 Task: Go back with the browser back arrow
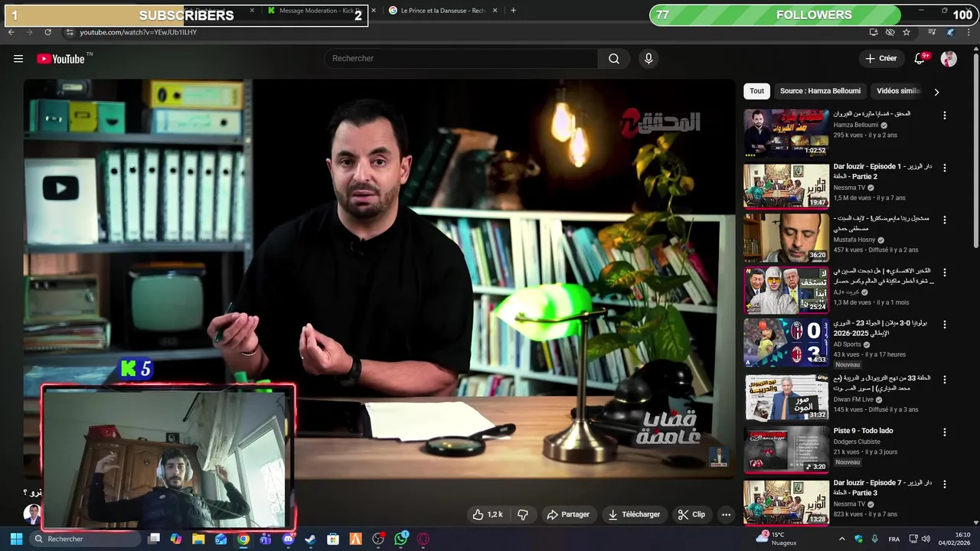coord(11,32)
